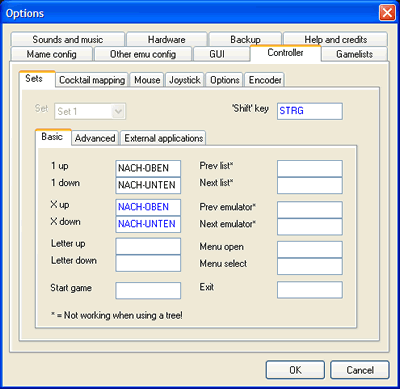Click the Menu select input field
This screenshot has height=389, width=400.
pos(310,266)
